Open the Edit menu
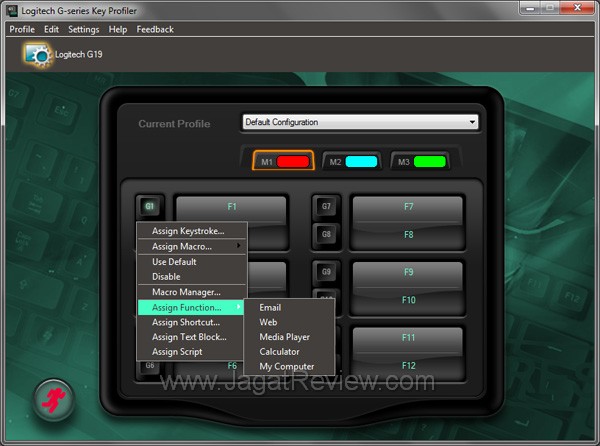600x446 pixels. 51,29
